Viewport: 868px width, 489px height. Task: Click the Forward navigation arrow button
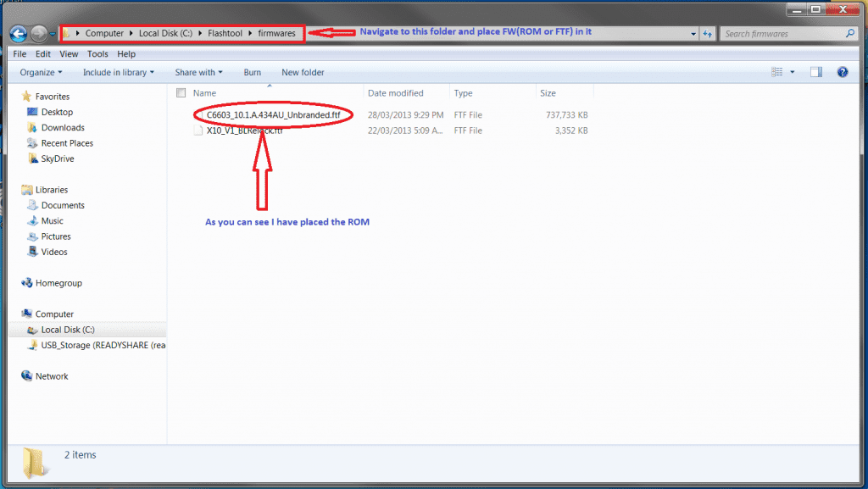pyautogui.click(x=39, y=34)
